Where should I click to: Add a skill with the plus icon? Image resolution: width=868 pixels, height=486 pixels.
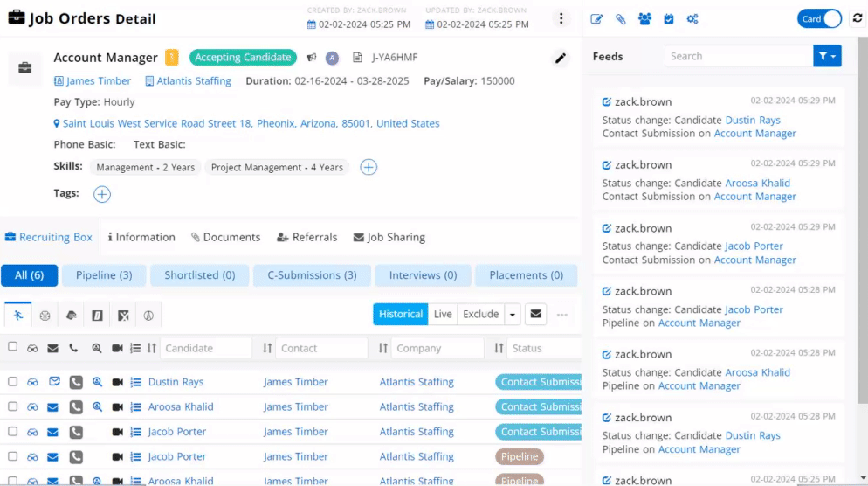tap(369, 167)
